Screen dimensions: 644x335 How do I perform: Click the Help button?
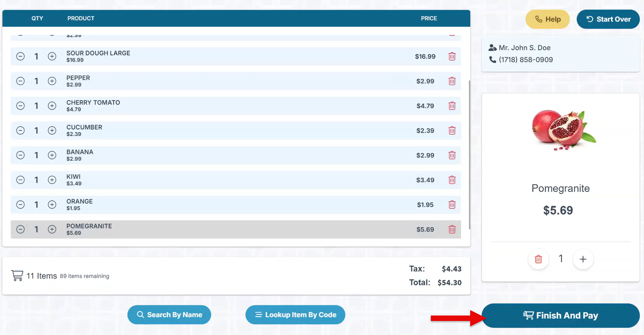pos(548,19)
